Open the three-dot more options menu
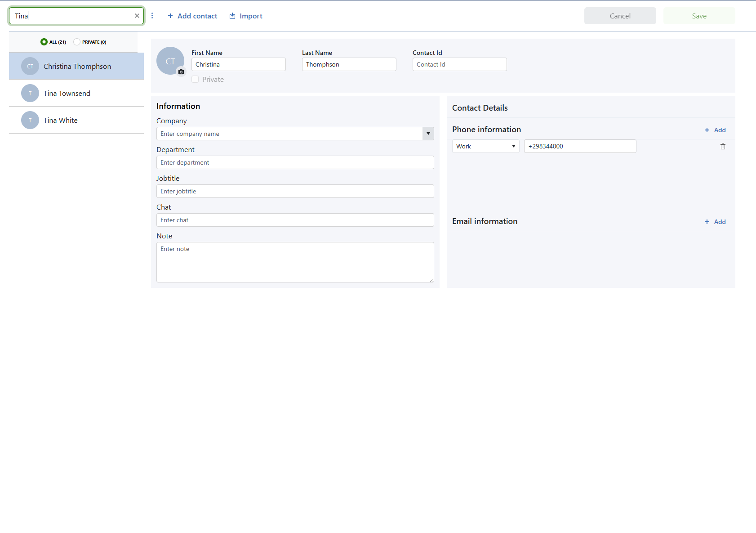Screen dimensions: 756x533 point(152,16)
